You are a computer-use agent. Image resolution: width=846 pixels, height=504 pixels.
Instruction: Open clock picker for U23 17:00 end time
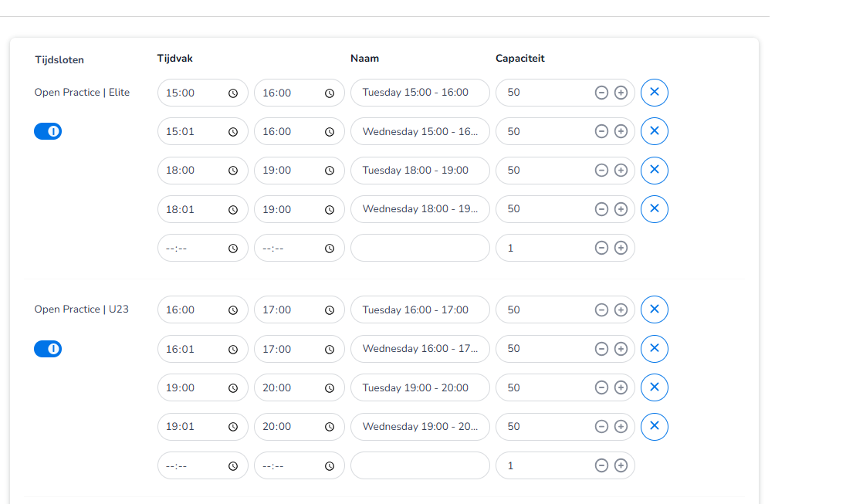(x=330, y=310)
